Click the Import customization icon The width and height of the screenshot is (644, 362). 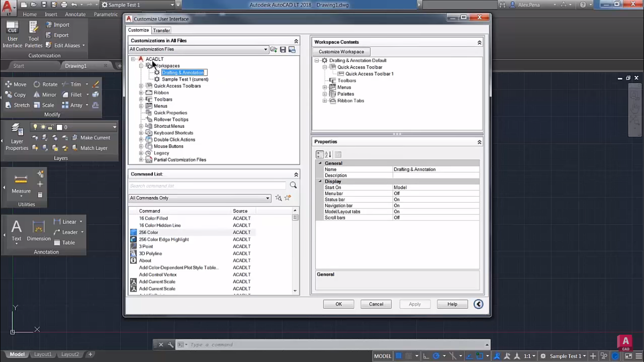pos(49,25)
